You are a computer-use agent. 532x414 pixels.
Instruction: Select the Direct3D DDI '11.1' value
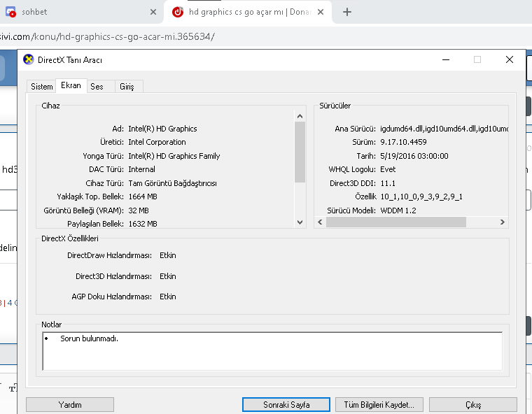pyautogui.click(x=388, y=183)
